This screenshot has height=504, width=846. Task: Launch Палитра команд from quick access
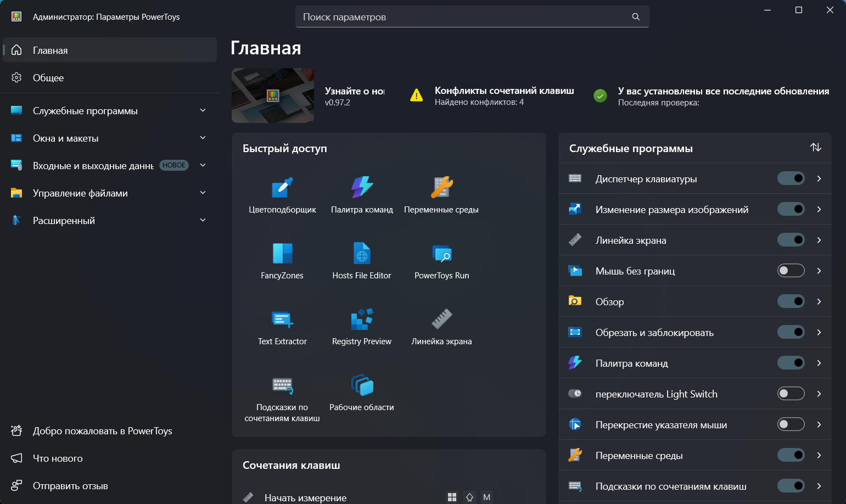362,188
